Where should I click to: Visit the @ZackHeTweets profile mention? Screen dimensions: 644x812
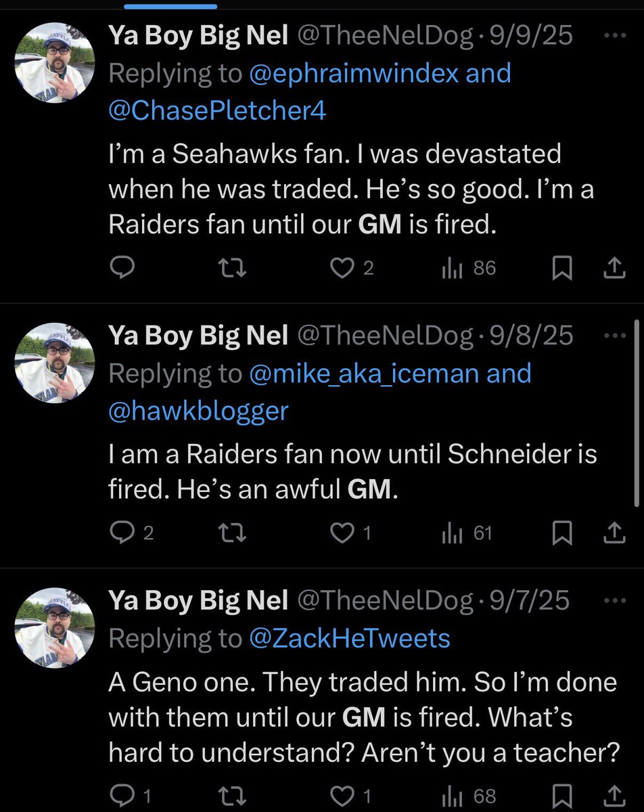(x=350, y=637)
